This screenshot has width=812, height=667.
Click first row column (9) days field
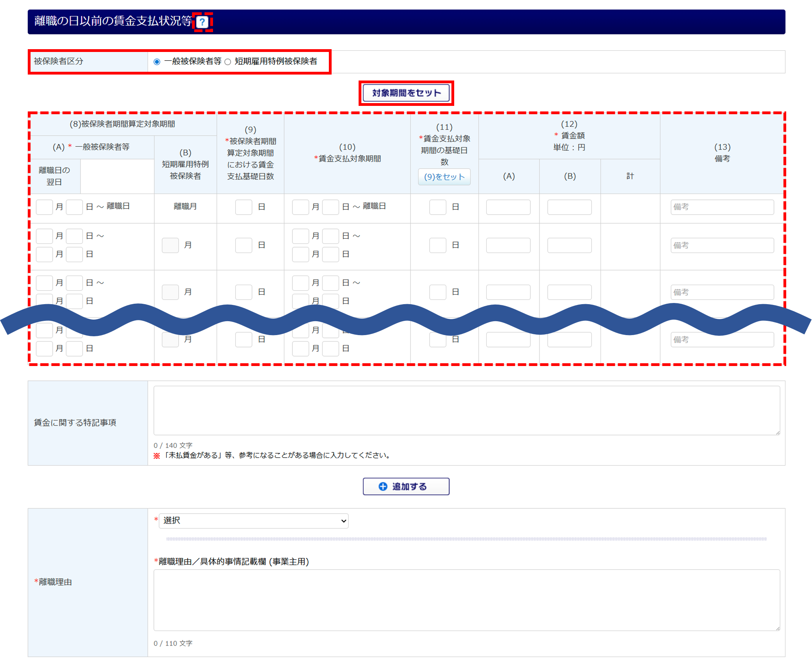pos(244,207)
